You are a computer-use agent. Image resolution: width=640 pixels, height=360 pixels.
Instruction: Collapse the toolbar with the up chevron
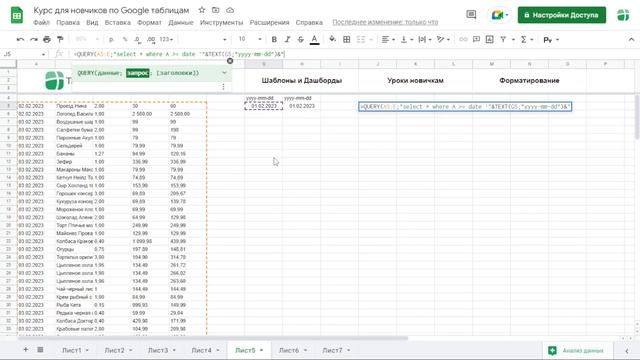[x=631, y=40]
